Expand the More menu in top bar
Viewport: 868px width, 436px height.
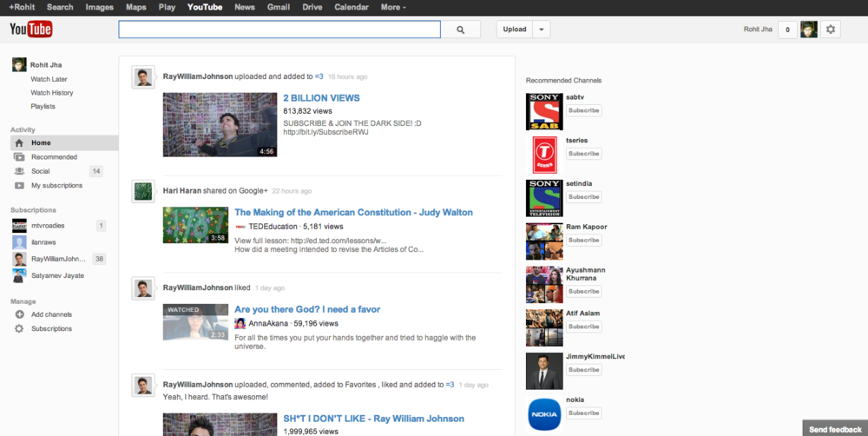coord(393,7)
